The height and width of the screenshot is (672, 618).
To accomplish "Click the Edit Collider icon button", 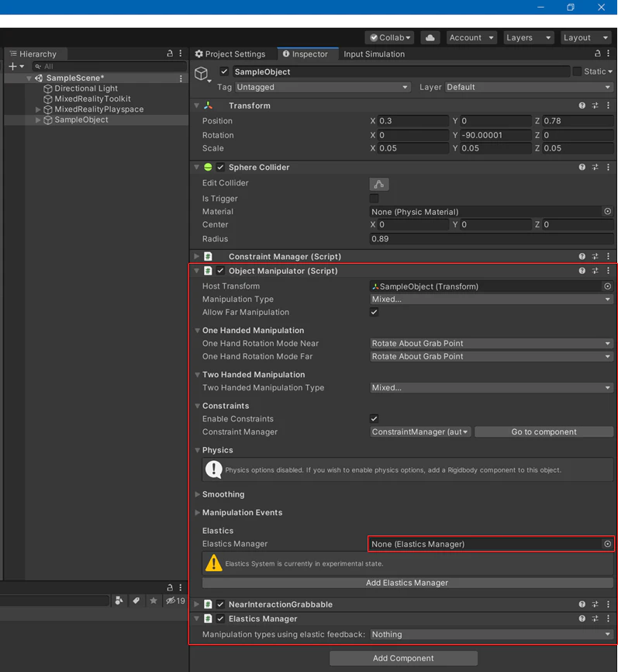I will click(379, 184).
